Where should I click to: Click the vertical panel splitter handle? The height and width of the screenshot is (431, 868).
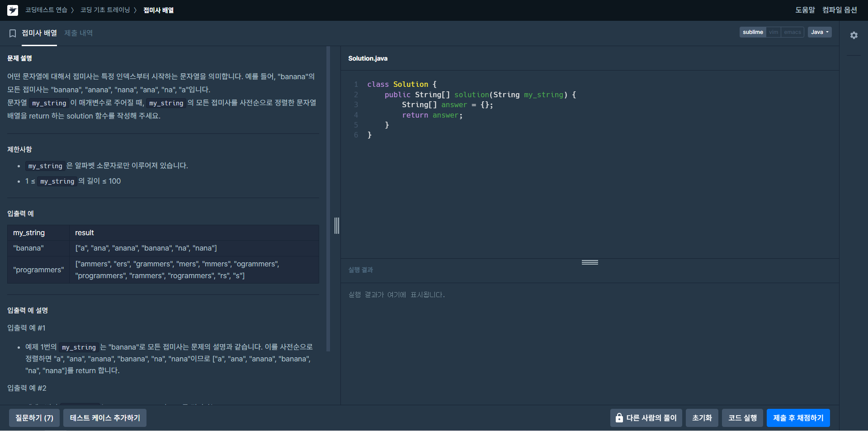337,225
